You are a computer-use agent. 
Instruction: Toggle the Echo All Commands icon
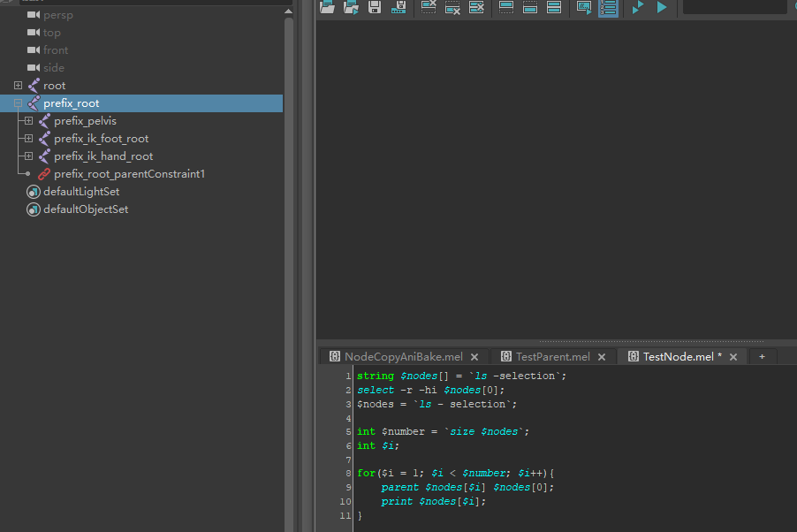[x=584, y=7]
